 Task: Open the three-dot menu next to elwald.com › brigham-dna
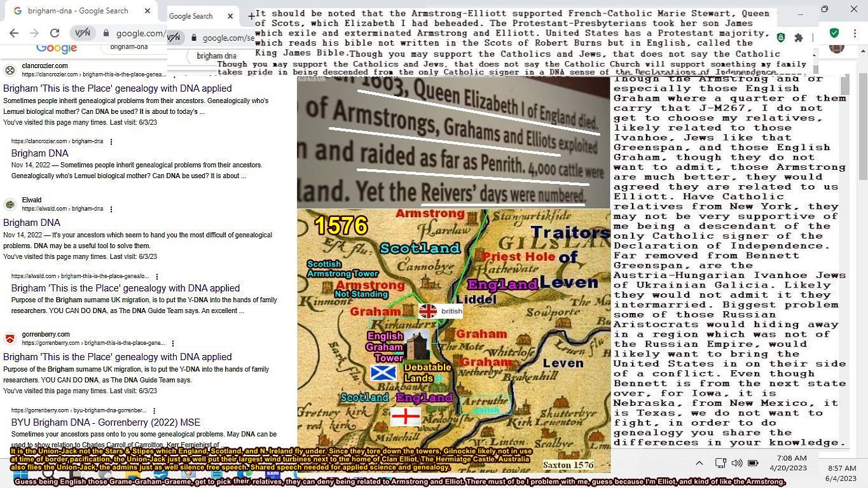(x=111, y=209)
